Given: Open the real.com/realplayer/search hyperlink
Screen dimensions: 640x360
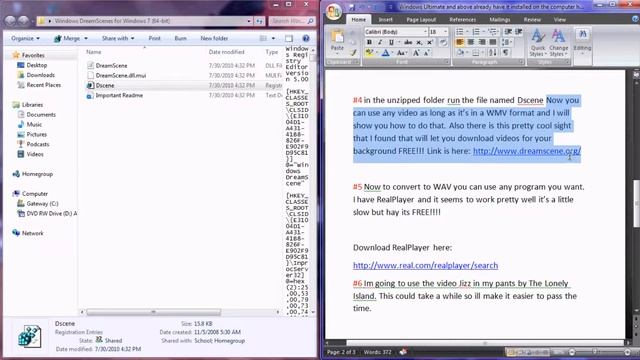Looking at the screenshot, I should coord(425,265).
